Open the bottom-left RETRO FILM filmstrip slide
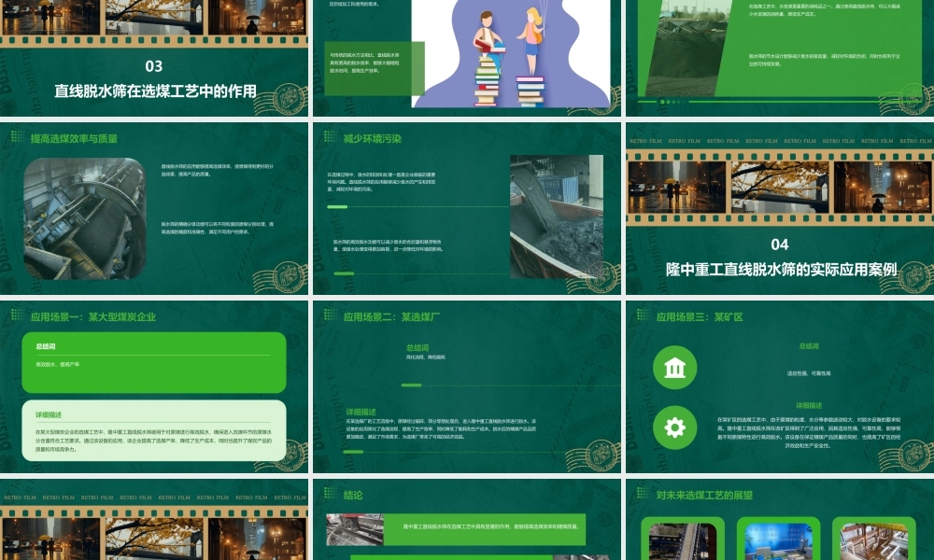Viewport: 934px width, 560px height. click(154, 520)
